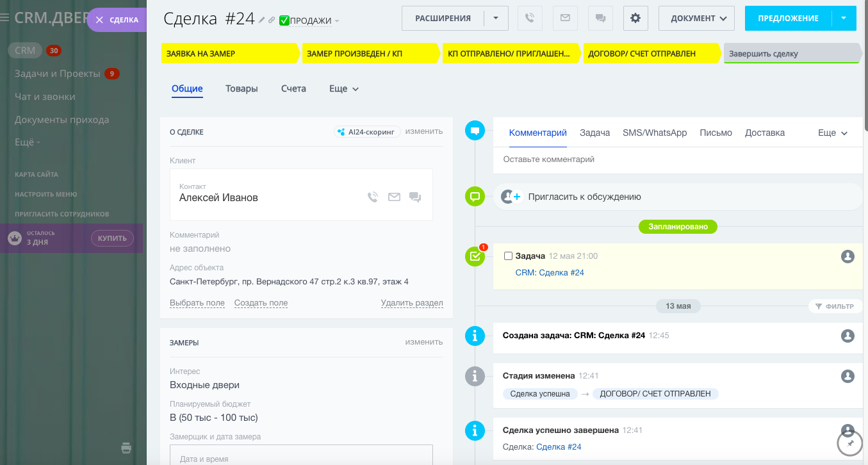Click the pin icon near the timeline corner
Image resolution: width=868 pixels, height=465 pixels.
[x=849, y=443]
